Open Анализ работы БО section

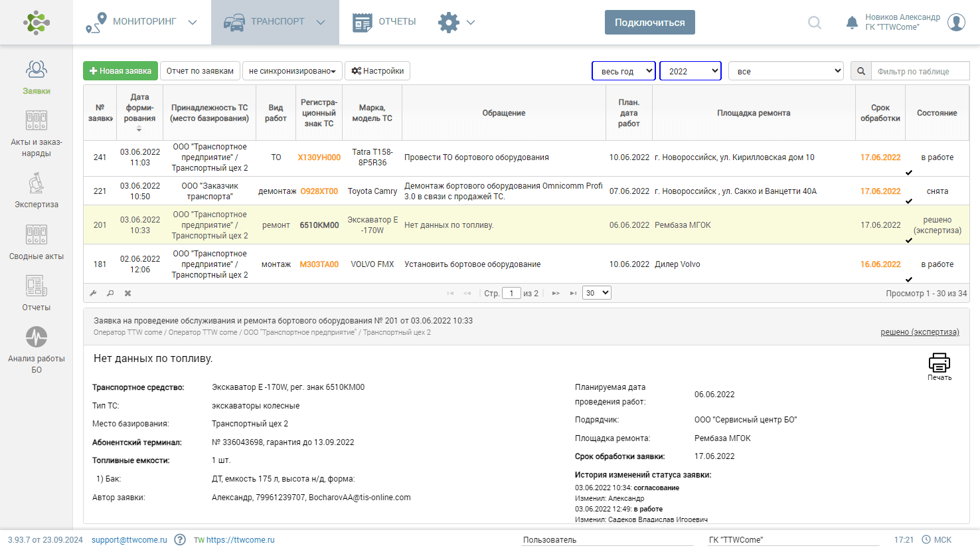(x=37, y=350)
